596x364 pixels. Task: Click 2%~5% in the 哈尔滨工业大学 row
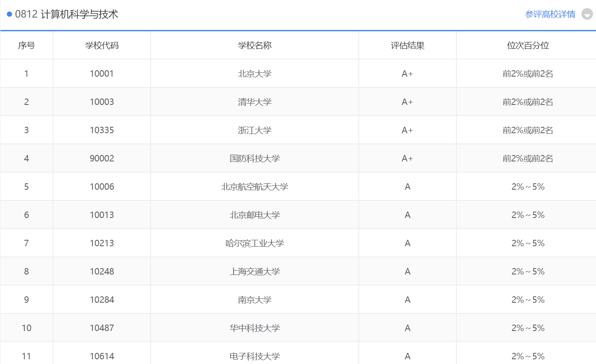(x=528, y=243)
